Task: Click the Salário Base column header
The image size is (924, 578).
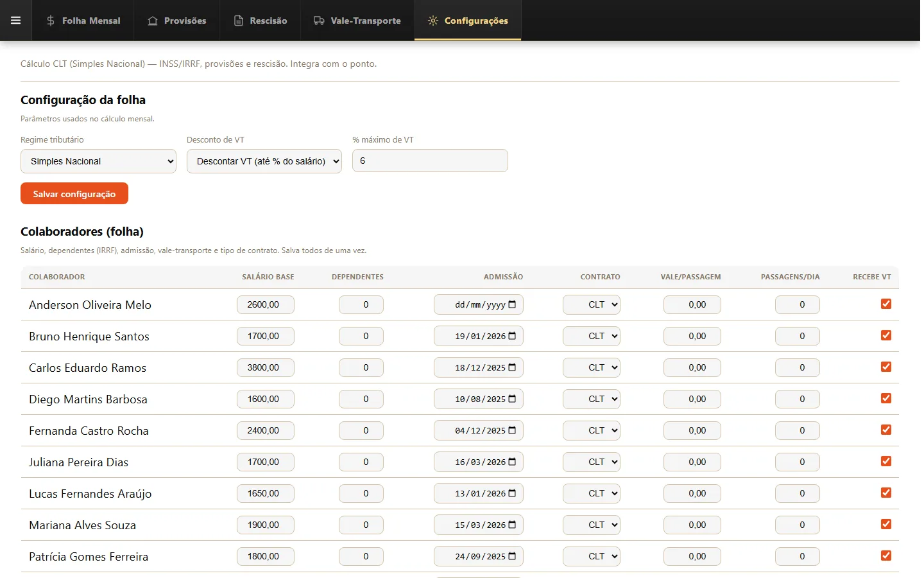Action: 268,277
